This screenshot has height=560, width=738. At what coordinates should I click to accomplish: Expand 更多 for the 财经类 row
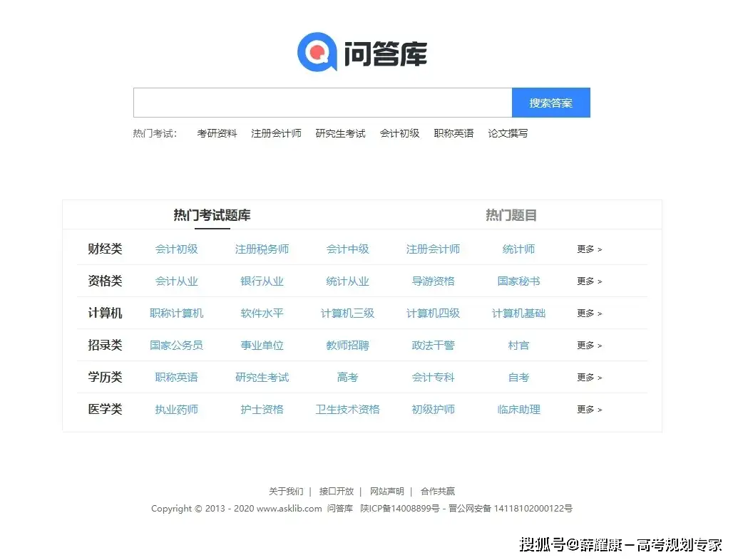point(588,249)
